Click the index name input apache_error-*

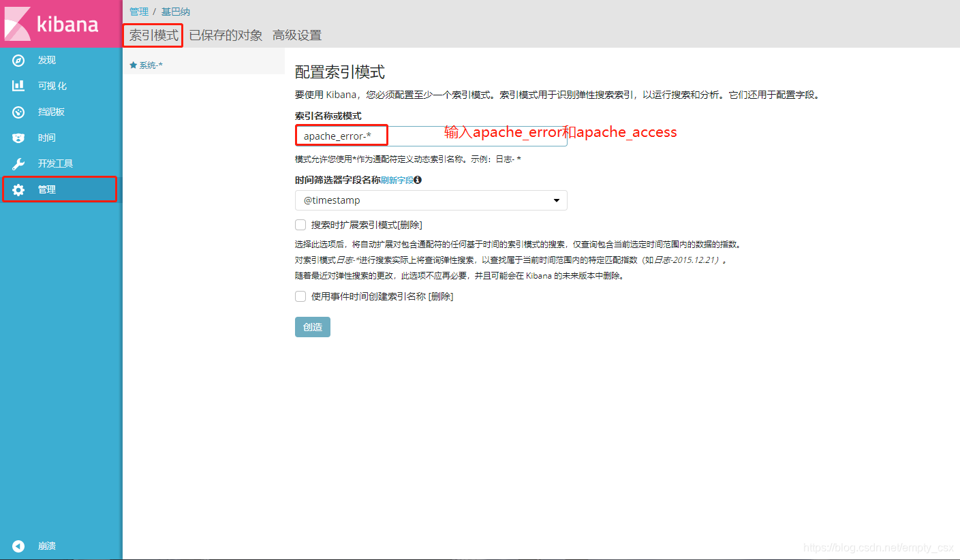tap(431, 136)
